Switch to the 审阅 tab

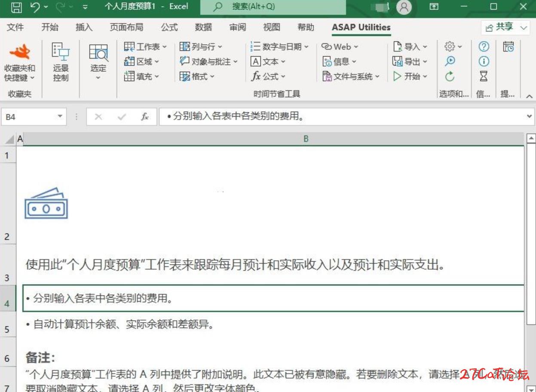tap(237, 28)
